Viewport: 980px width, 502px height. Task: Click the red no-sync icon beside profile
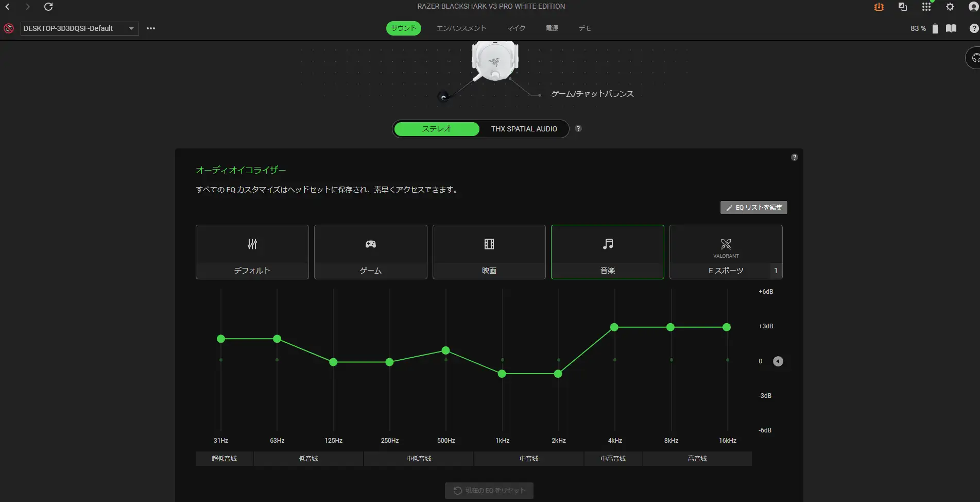[x=9, y=28]
